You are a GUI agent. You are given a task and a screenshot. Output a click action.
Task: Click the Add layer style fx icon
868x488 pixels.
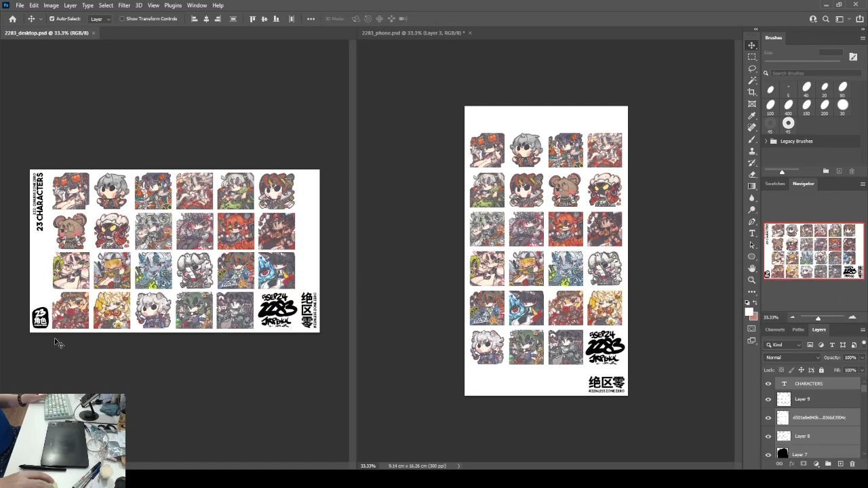coord(791,464)
